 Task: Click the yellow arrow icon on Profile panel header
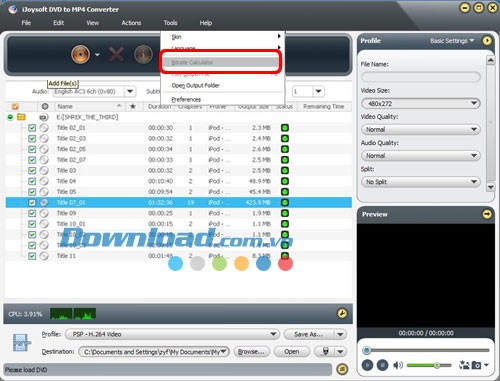tap(487, 41)
